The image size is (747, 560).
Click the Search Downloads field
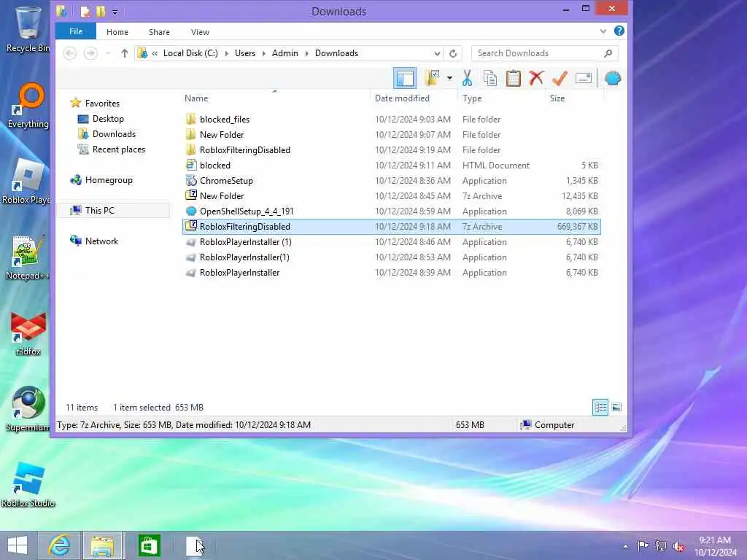[544, 53]
